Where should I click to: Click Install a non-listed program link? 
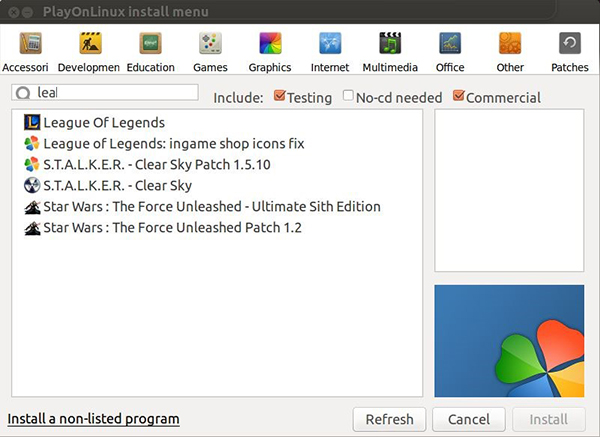pos(93,419)
